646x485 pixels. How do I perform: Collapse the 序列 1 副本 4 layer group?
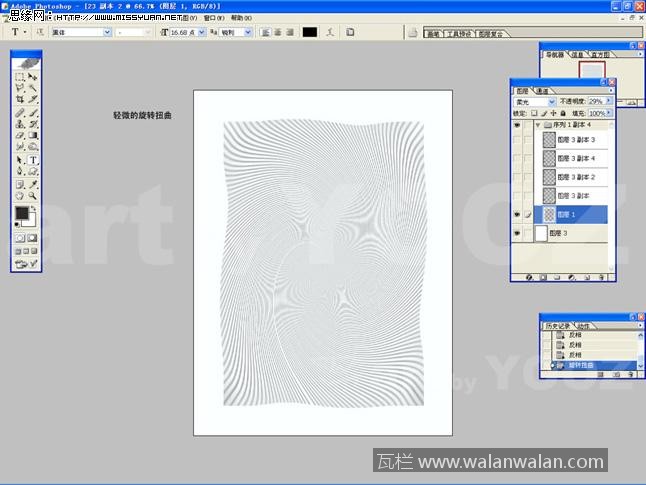pos(538,126)
